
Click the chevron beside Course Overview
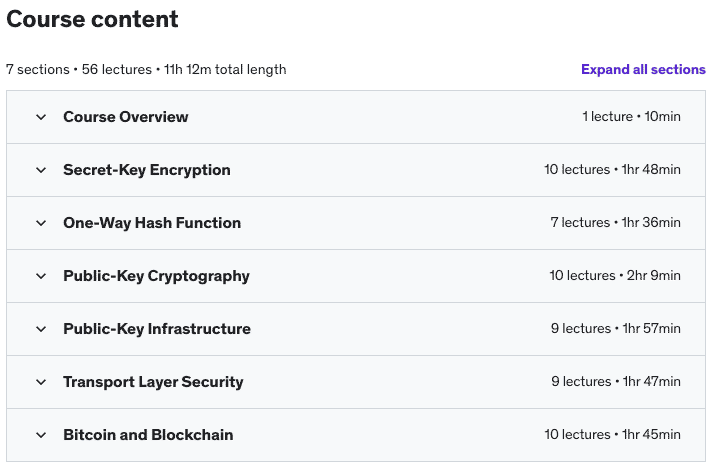pyautogui.click(x=41, y=117)
